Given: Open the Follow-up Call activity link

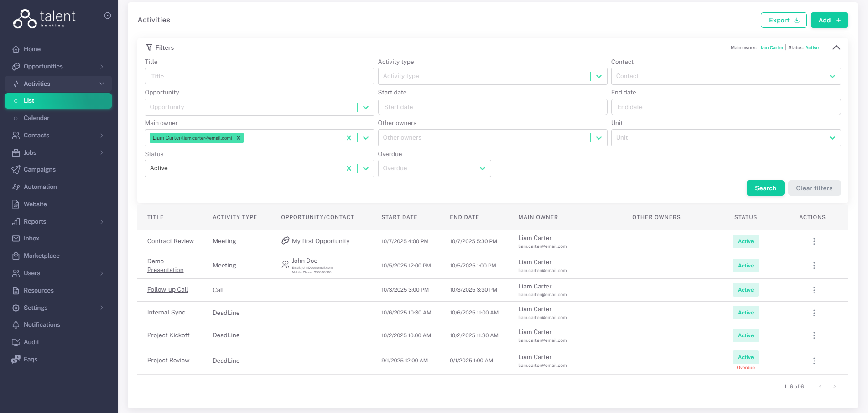Looking at the screenshot, I should (167, 290).
